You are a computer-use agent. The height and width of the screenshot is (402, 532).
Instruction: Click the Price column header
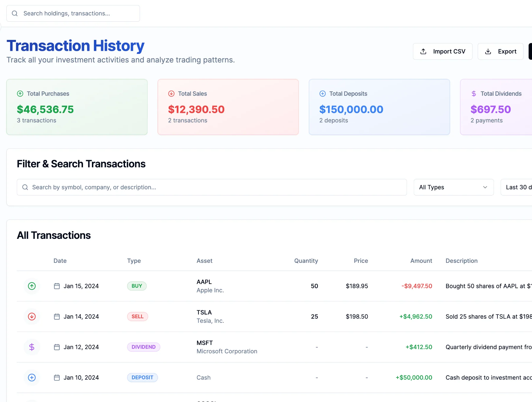tap(361, 261)
